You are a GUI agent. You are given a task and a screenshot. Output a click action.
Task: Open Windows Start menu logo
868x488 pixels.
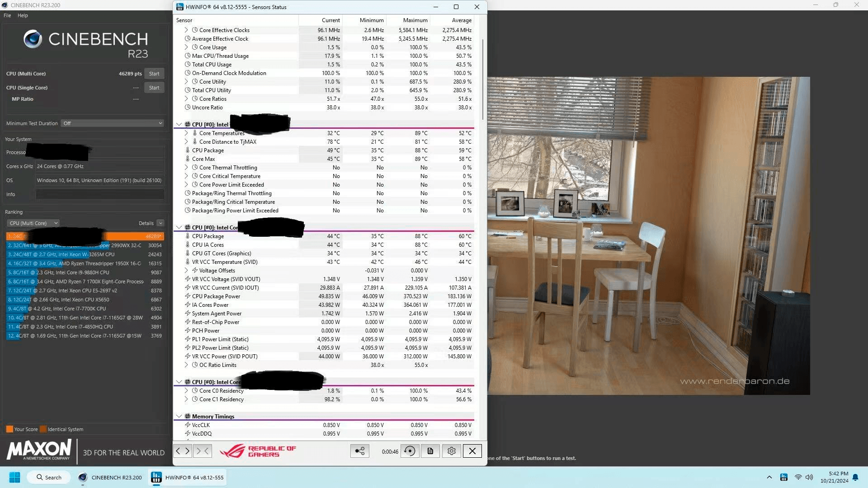tap(14, 477)
